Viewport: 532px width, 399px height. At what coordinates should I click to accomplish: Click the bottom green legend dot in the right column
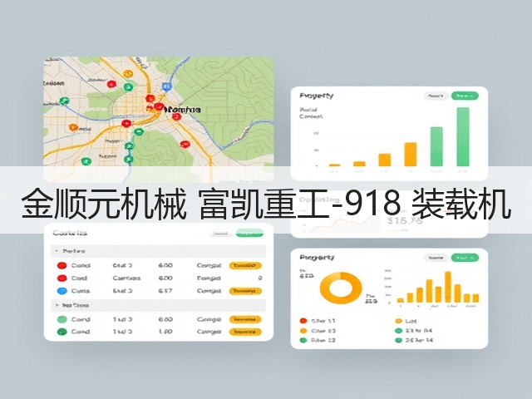pos(398,340)
